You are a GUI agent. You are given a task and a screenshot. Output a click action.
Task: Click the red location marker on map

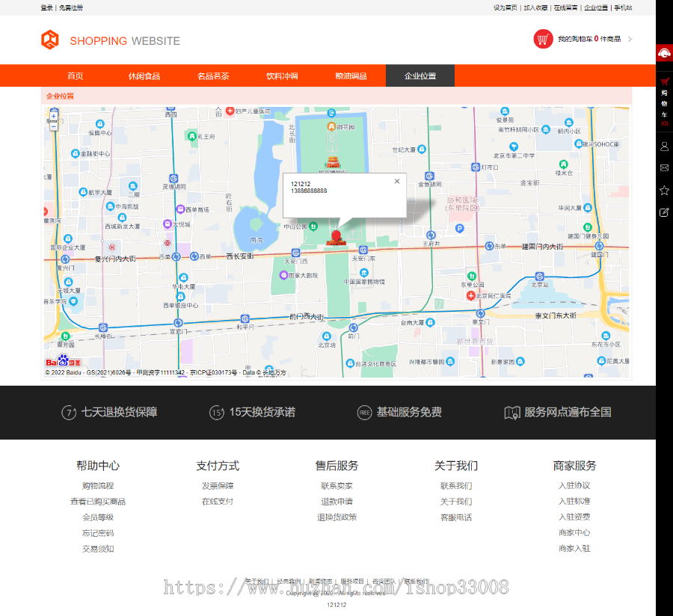click(336, 235)
